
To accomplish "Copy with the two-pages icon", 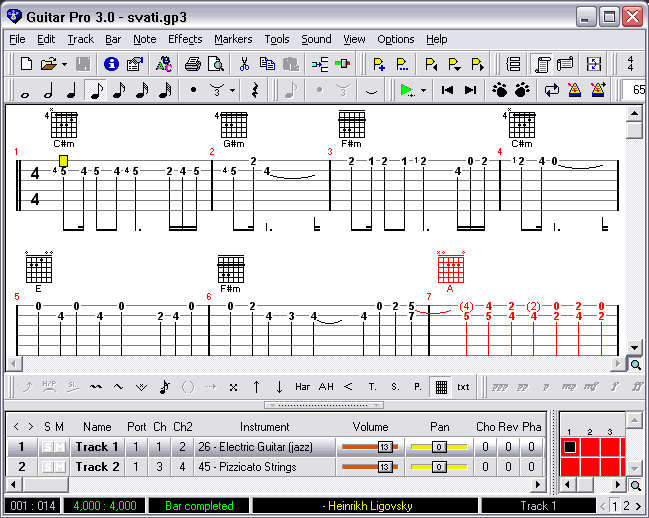I will click(267, 65).
